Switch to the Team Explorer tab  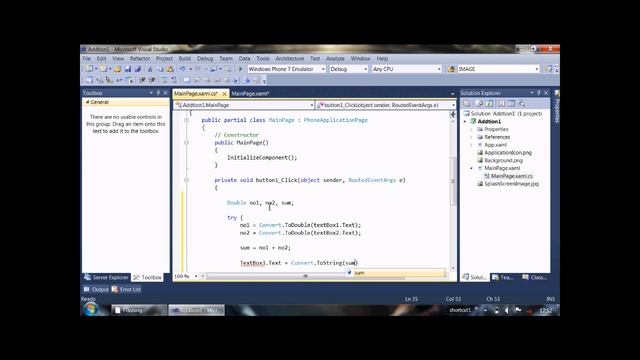point(503,278)
